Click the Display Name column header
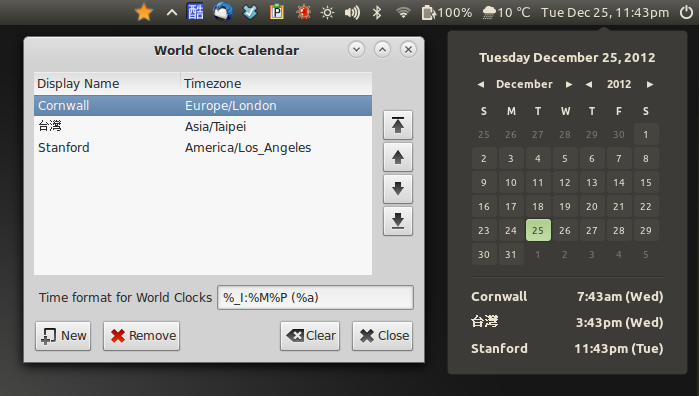This screenshot has width=699, height=396. [107, 83]
